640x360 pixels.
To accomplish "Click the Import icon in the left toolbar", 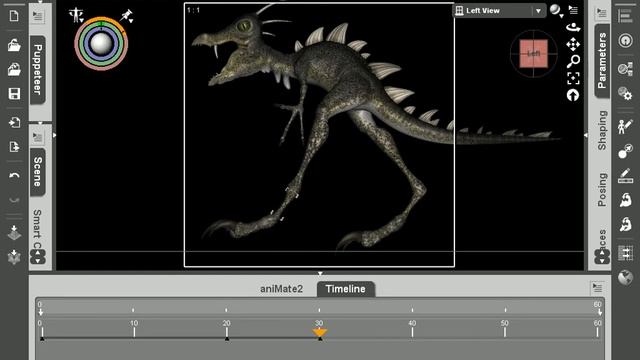I will point(14,122).
